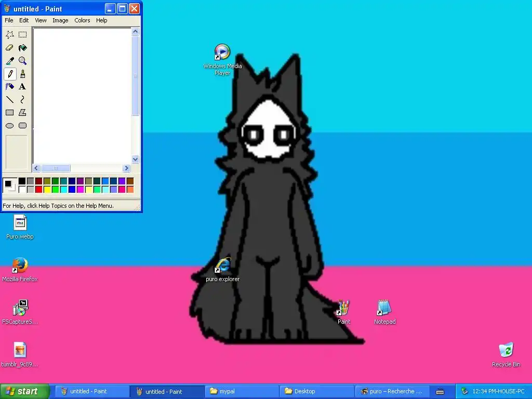Click the Puro.webp file icon

(20, 223)
